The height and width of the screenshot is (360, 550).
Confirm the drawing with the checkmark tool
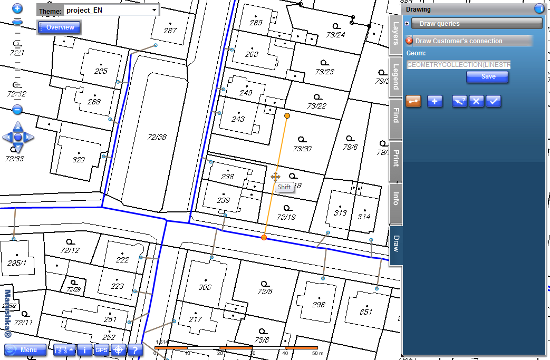click(x=493, y=101)
